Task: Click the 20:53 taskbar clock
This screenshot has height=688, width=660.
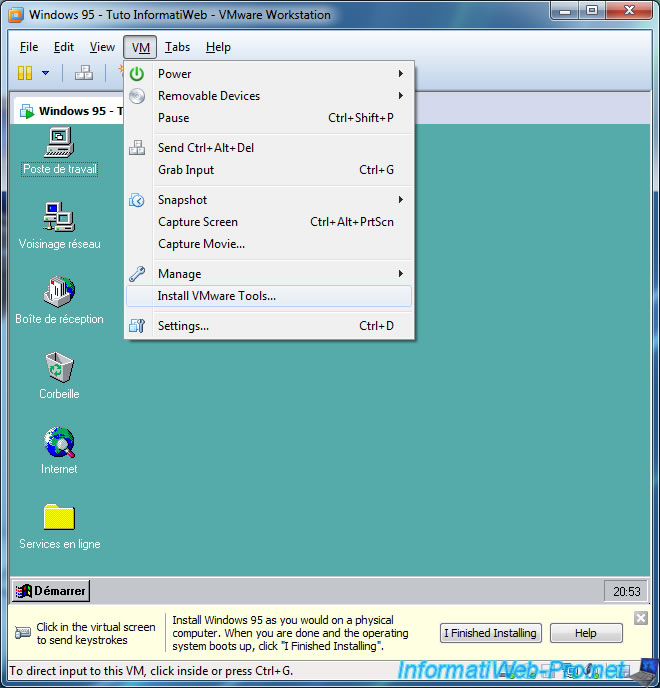Action: click(x=626, y=591)
